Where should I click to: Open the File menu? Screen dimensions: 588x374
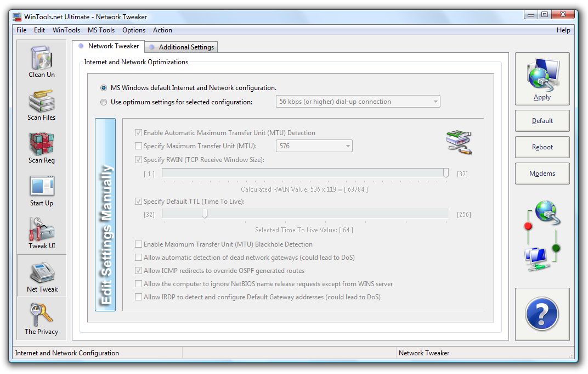[21, 30]
